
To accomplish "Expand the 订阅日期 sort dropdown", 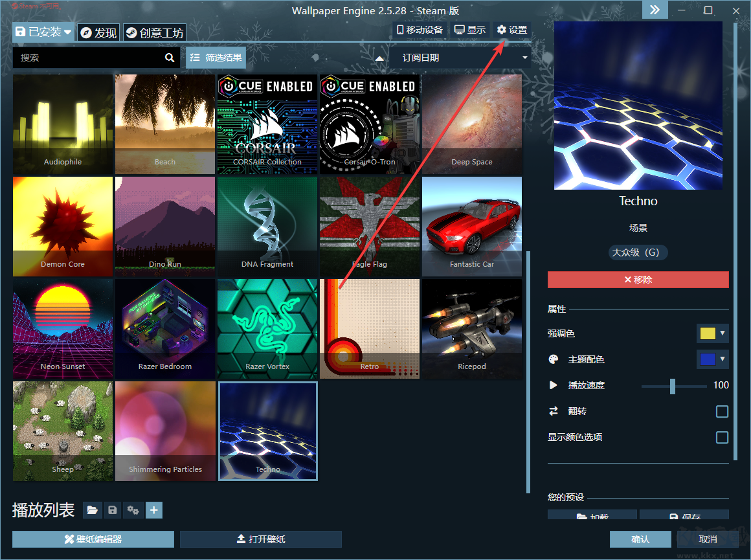I will [x=460, y=58].
